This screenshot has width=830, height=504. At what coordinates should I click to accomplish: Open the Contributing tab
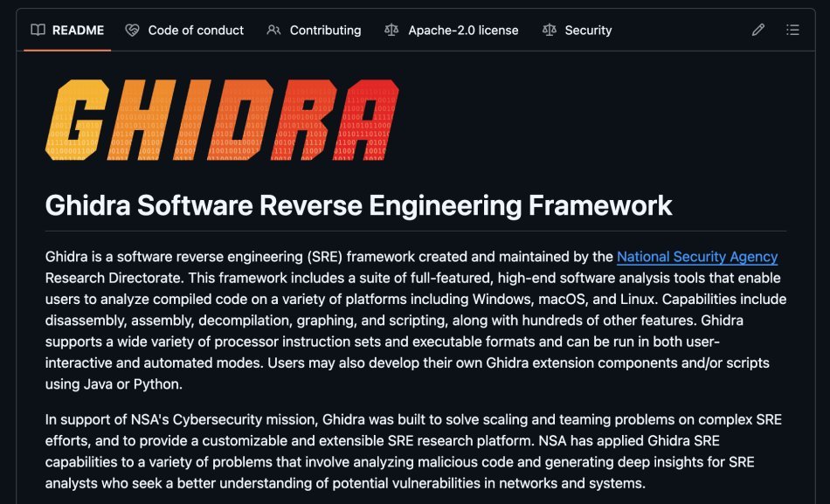314,31
